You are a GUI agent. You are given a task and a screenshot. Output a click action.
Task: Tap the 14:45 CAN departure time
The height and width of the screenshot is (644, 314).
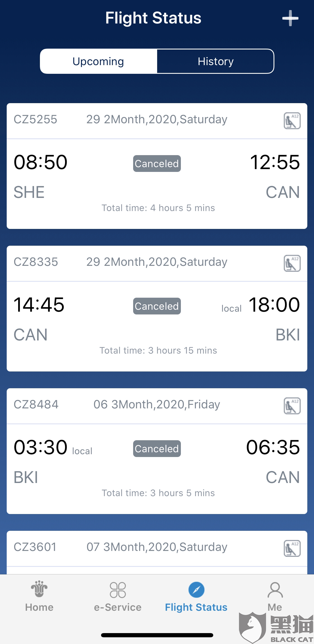click(x=39, y=305)
